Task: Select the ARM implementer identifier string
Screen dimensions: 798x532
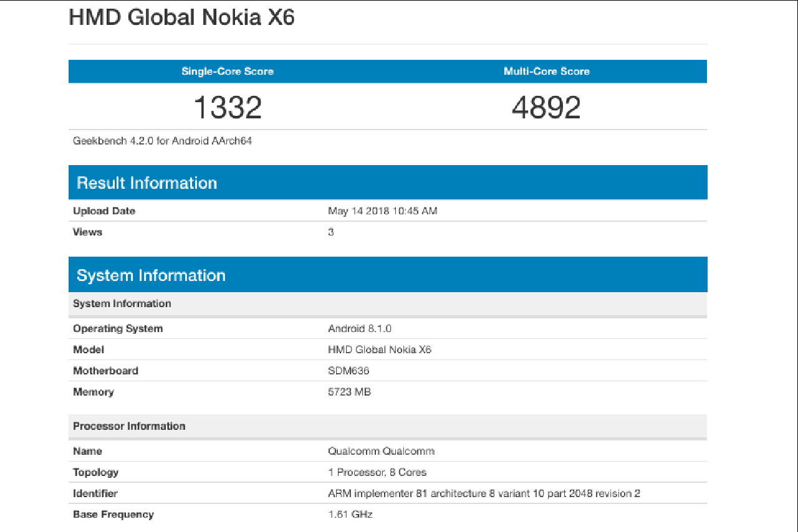Action: coord(484,494)
